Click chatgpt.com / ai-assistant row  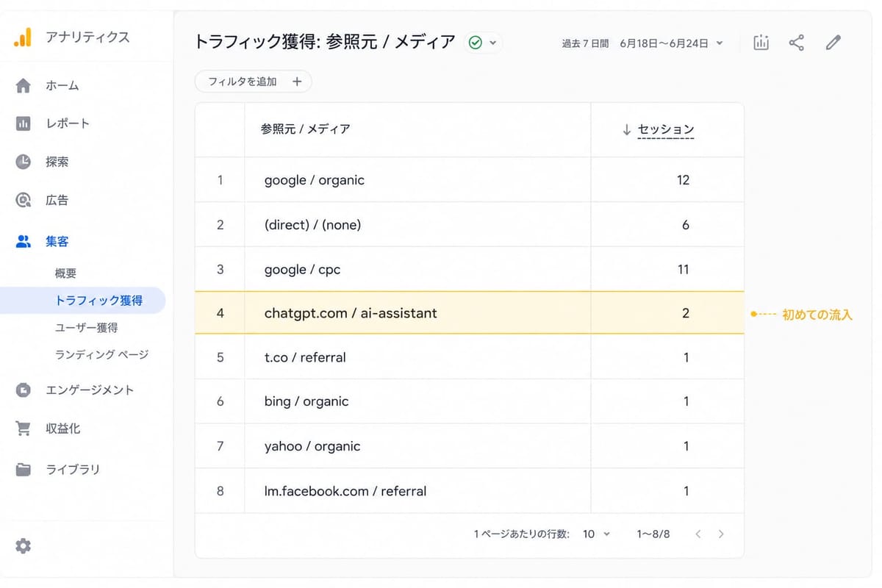click(x=469, y=313)
